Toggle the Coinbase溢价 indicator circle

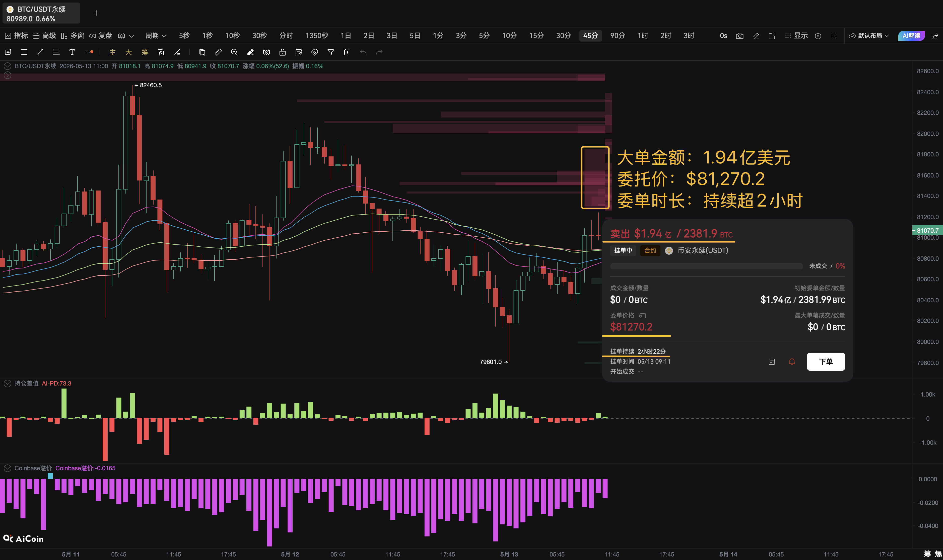coord(7,468)
